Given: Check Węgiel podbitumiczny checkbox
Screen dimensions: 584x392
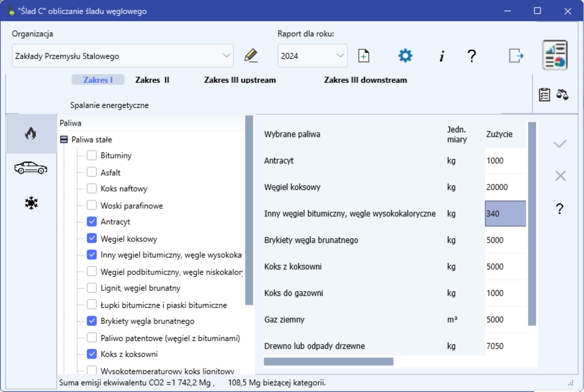Looking at the screenshot, I should 91,271.
